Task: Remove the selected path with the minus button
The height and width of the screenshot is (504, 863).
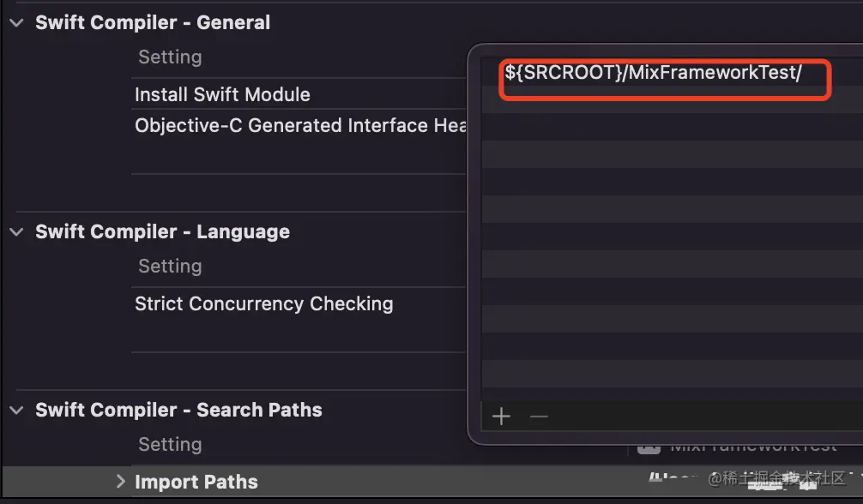Action: pyautogui.click(x=539, y=417)
